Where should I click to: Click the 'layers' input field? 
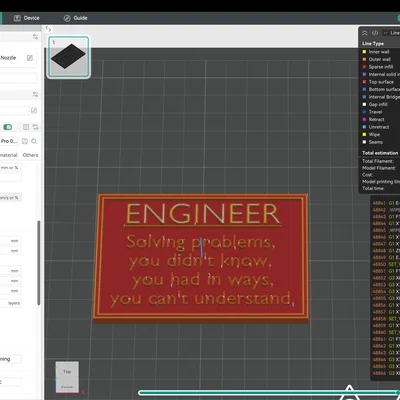pos(11,303)
